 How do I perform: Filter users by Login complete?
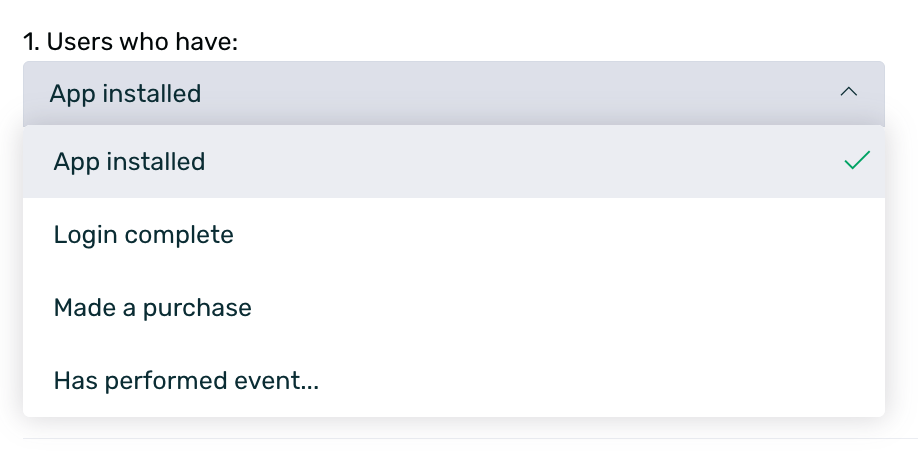pyautogui.click(x=143, y=235)
